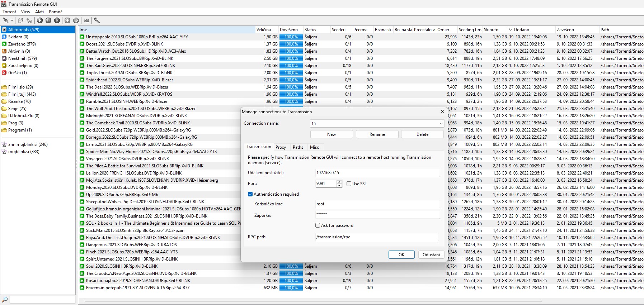Toggle the Use SSL checkbox

[x=349, y=184]
